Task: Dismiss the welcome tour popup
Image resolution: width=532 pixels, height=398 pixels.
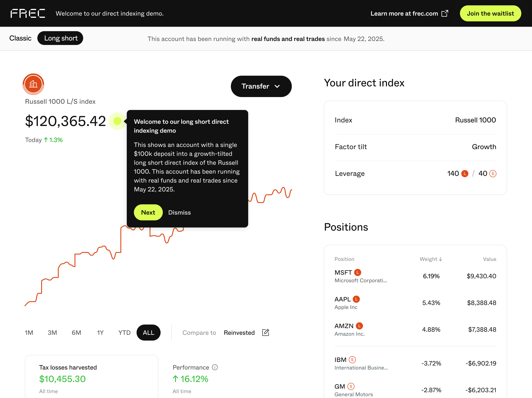Action: 179,212
